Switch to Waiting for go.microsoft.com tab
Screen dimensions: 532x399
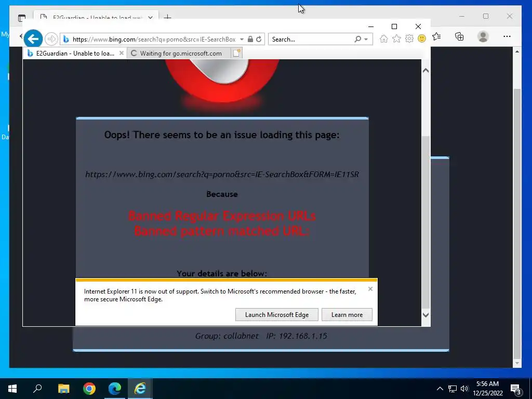point(179,54)
